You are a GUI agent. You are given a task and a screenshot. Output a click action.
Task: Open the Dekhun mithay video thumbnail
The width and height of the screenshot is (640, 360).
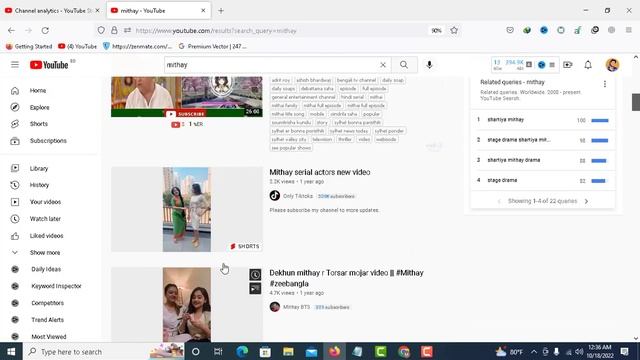click(187, 305)
